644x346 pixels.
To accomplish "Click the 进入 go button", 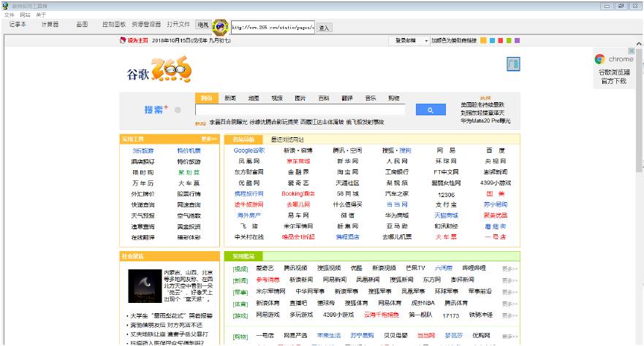I will tap(324, 28).
